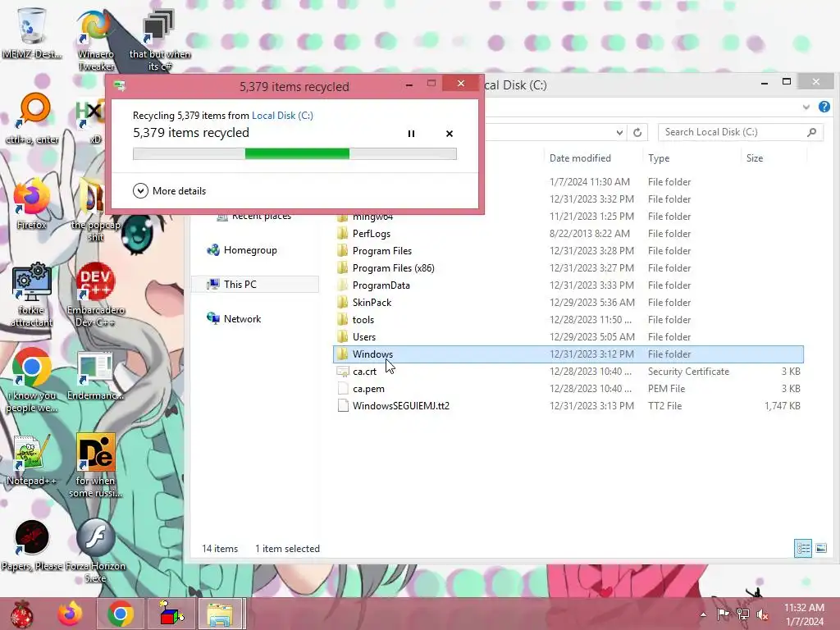Switch to large icons view button
Viewport: 840px width, 630px height.
[x=820, y=548]
